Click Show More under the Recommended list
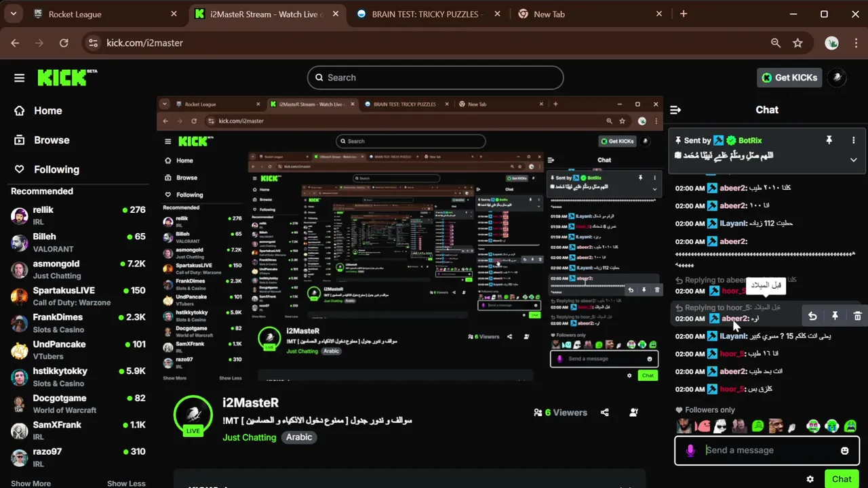 (31, 483)
